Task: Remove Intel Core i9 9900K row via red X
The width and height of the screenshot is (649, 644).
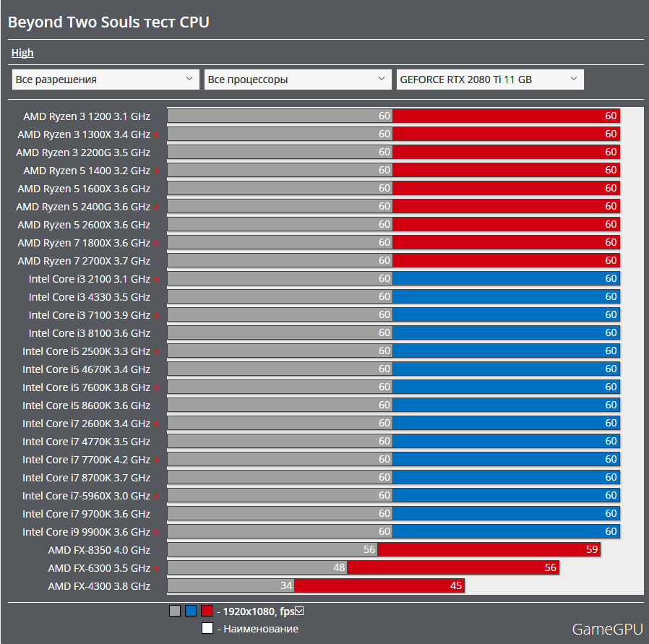Action: click(x=156, y=533)
